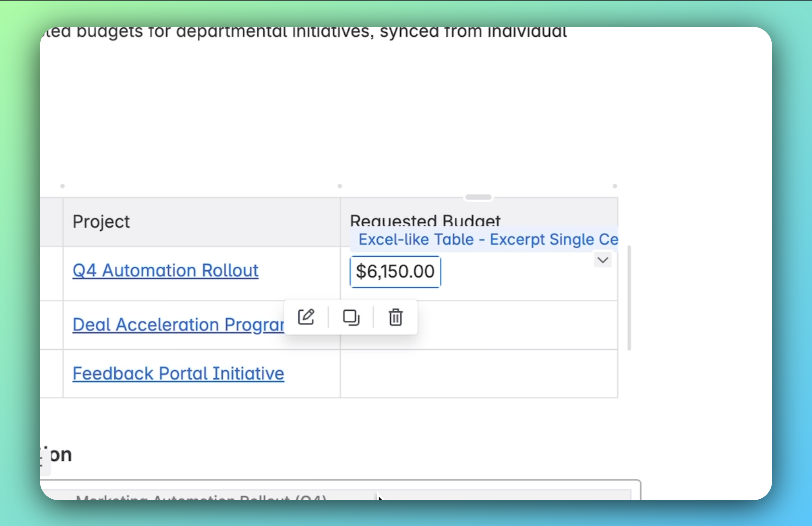Click the vertical scrollbar right of the table
Viewport: 812px width, 526px height.
tap(629, 298)
